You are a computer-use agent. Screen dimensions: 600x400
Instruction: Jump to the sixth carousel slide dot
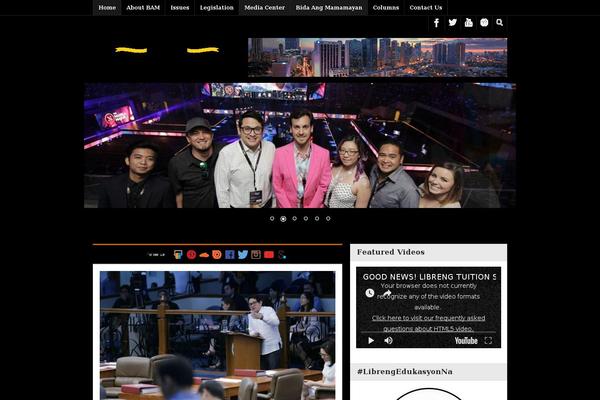click(x=328, y=219)
